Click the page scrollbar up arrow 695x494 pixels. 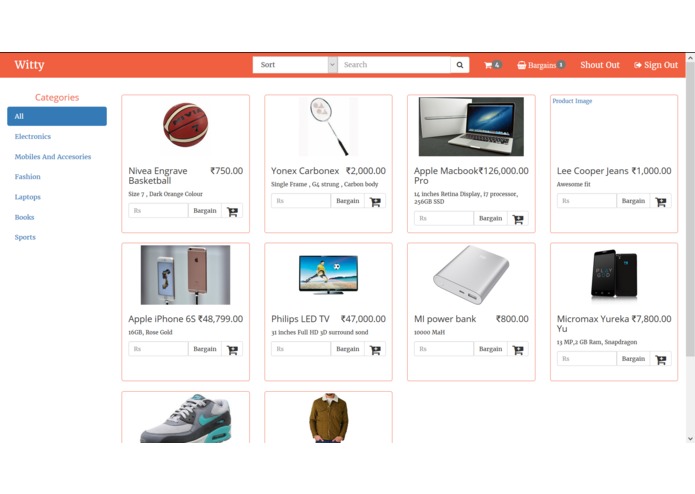click(x=690, y=58)
